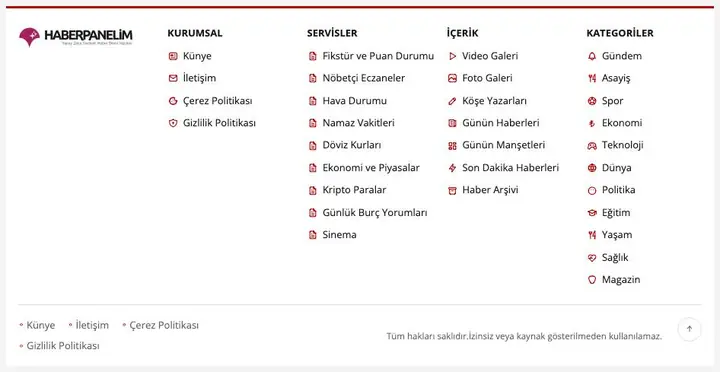
Task: Click the cookie icon next to Çerez Politikası
Action: click(x=173, y=101)
